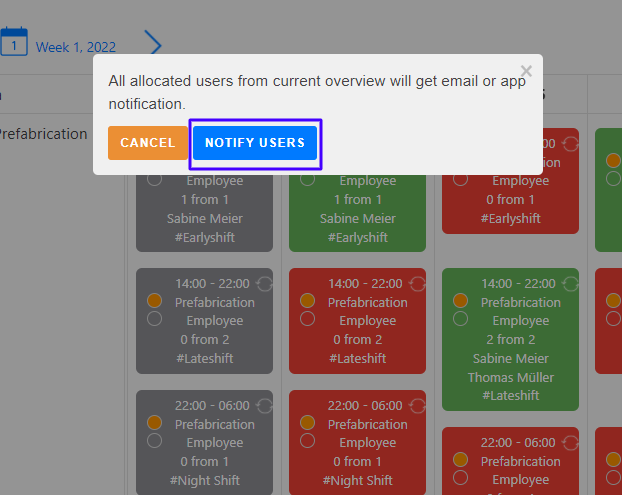This screenshot has width=622, height=495.
Task: Open the Week 1, 2022 selector
Action: coord(76,46)
